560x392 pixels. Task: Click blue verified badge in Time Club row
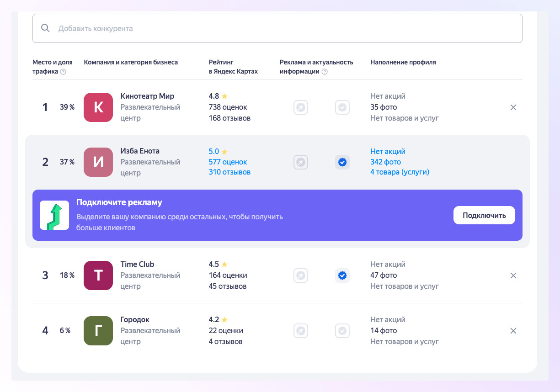(342, 275)
